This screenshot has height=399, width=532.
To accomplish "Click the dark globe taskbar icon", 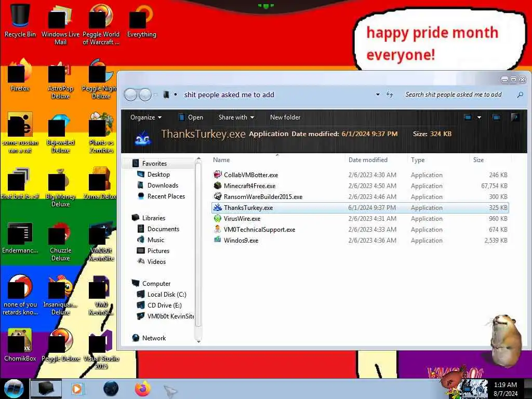I will pyautogui.click(x=111, y=389).
